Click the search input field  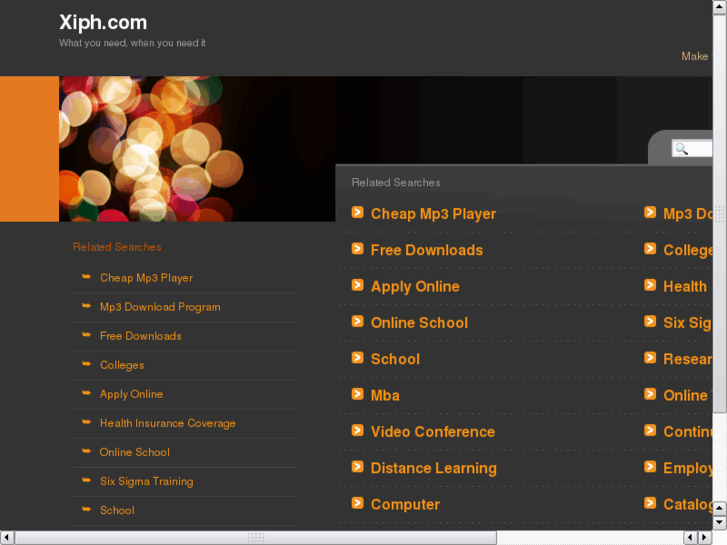[x=692, y=149]
